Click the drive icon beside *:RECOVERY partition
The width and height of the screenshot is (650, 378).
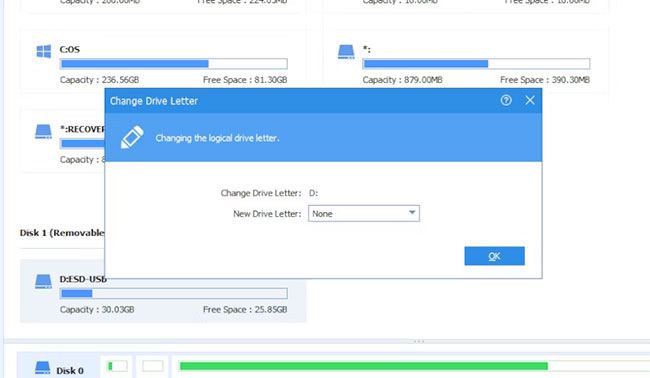click(44, 131)
